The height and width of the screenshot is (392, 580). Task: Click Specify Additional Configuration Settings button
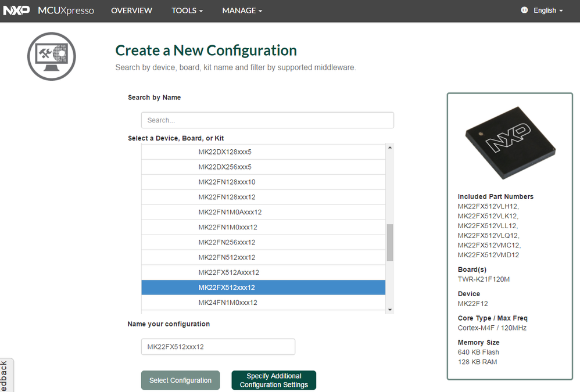(x=273, y=380)
